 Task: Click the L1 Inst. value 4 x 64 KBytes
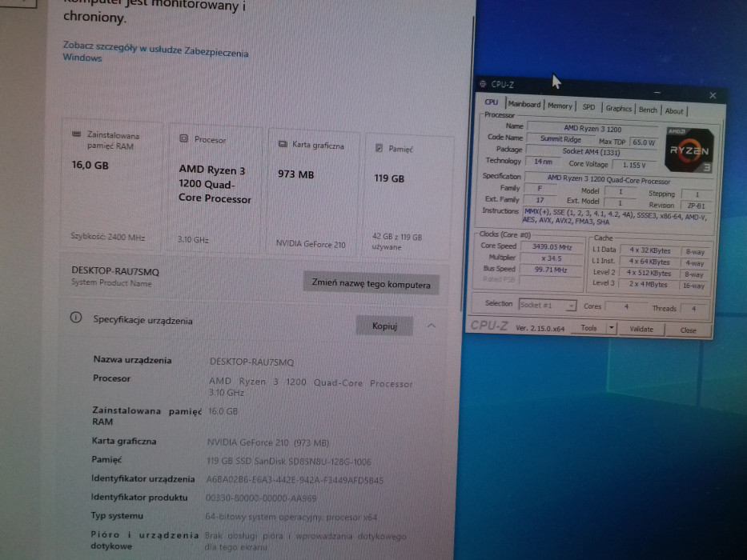point(649,262)
